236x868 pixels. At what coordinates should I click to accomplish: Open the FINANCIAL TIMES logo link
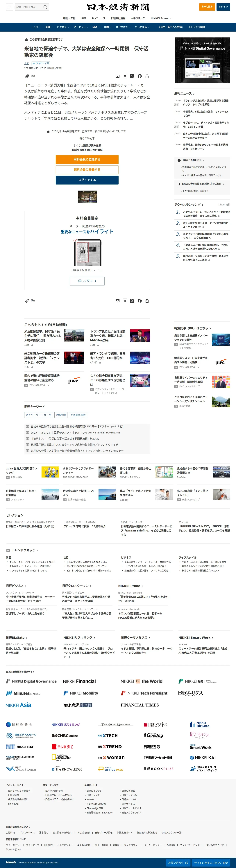(x=140, y=705)
